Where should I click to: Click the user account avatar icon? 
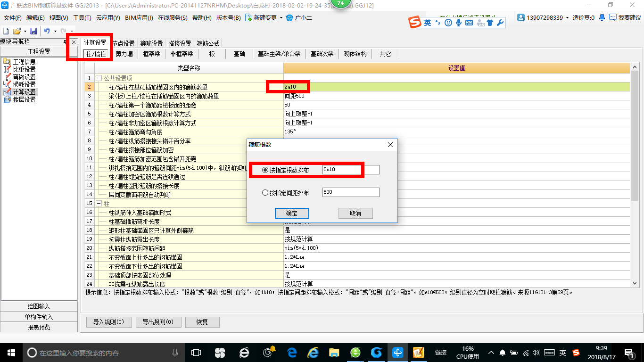click(521, 17)
